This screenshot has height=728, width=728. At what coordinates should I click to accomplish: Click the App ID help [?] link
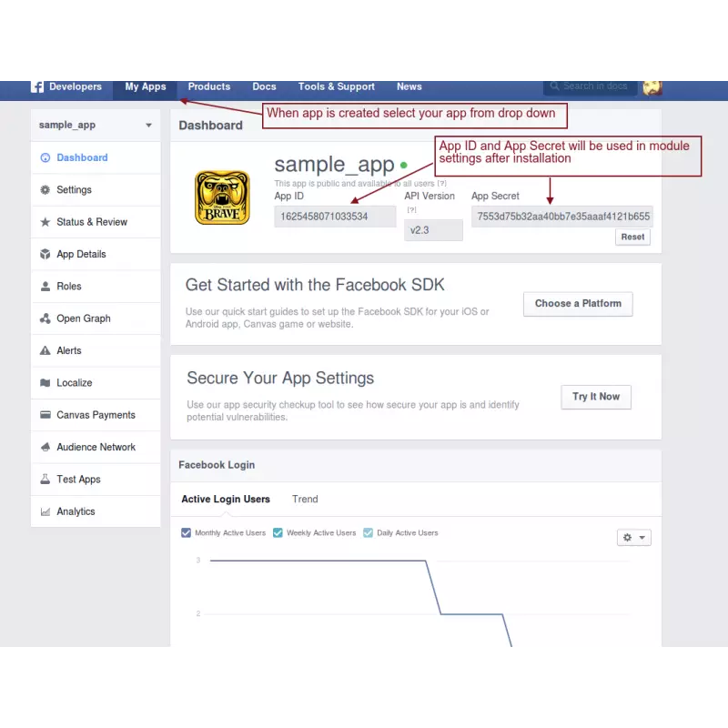click(441, 184)
